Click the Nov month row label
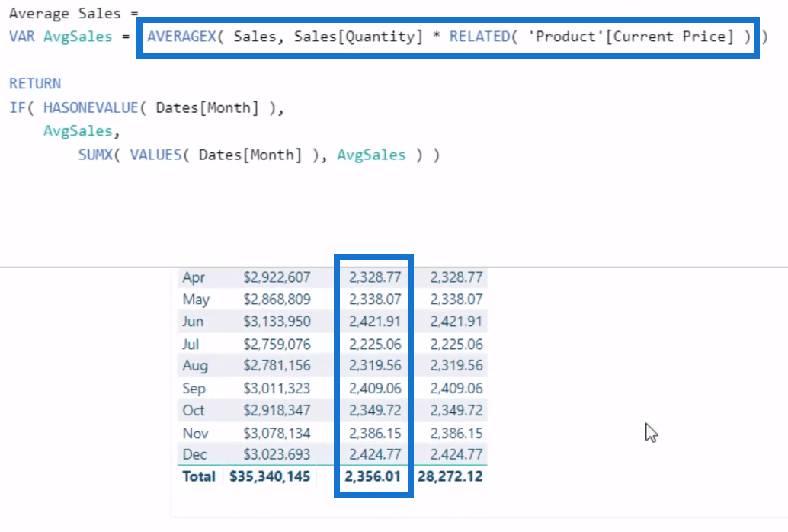The height and width of the screenshot is (532, 788). coord(196,433)
